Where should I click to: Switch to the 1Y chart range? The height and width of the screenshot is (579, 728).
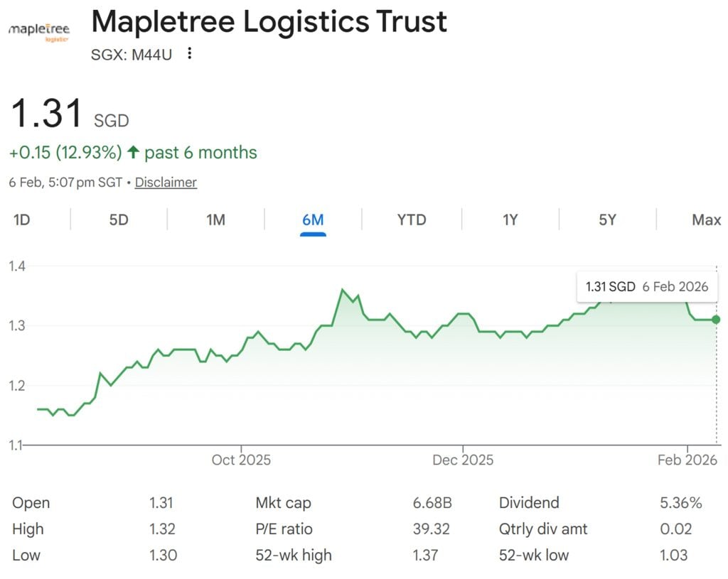[509, 220]
